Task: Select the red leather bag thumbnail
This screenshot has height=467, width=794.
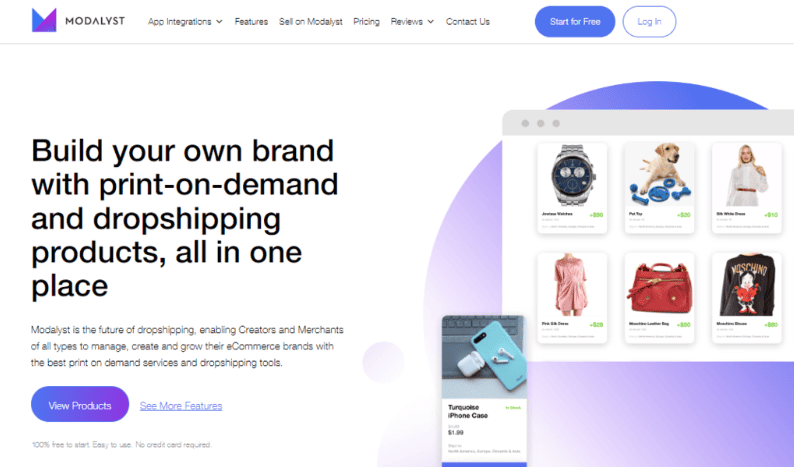Action: coord(659,287)
